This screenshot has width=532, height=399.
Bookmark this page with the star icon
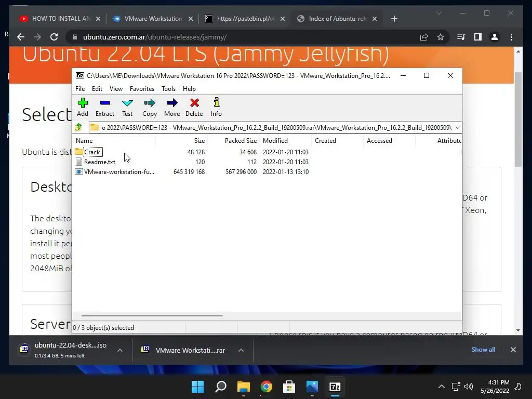point(441,37)
